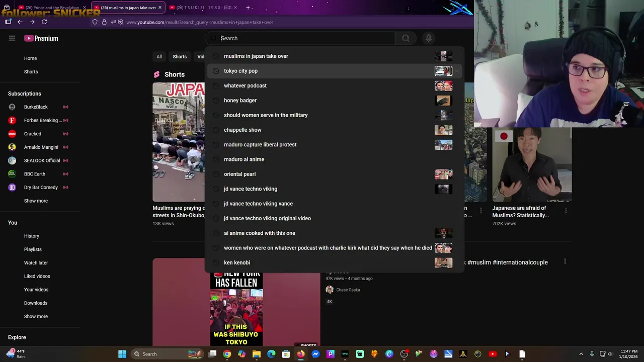Go forward with the browser forward arrow
The width and height of the screenshot is (644, 362).
[x=32, y=22]
